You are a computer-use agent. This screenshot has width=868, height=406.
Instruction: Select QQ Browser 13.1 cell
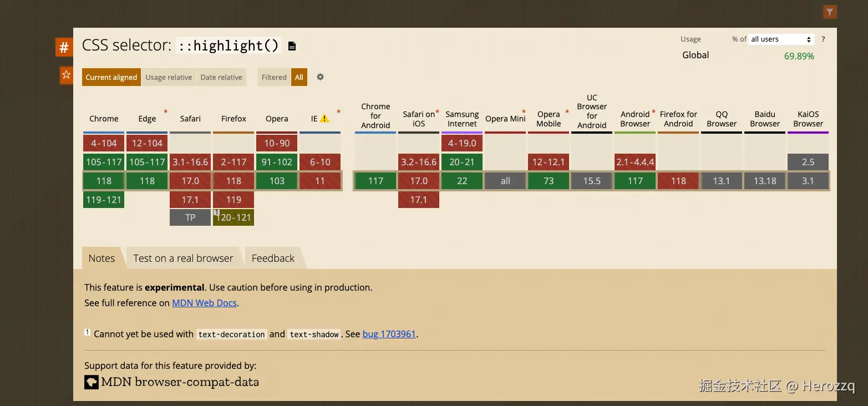722,181
